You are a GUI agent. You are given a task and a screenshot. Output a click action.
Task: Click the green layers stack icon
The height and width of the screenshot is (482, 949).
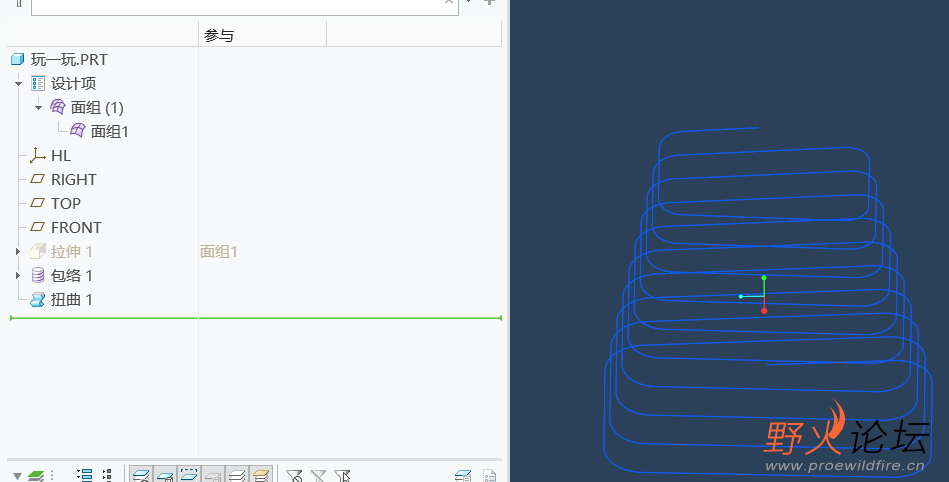36,476
